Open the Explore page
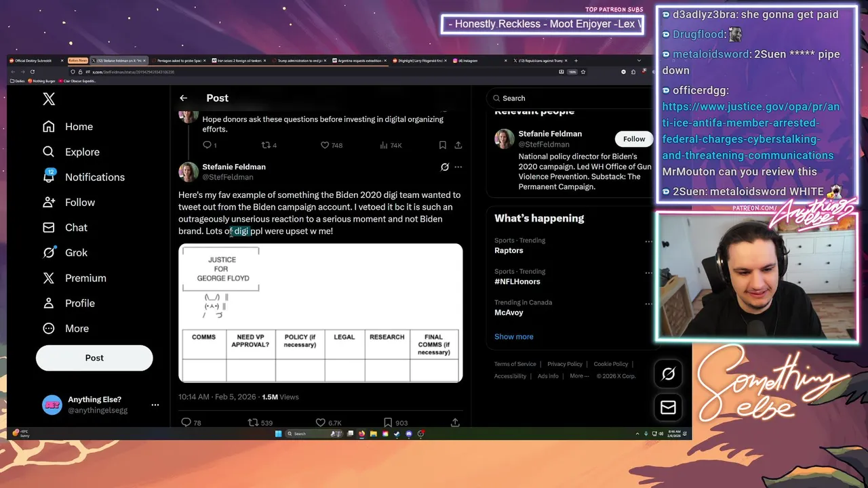Viewport: 868px width, 488px height. pos(71,152)
